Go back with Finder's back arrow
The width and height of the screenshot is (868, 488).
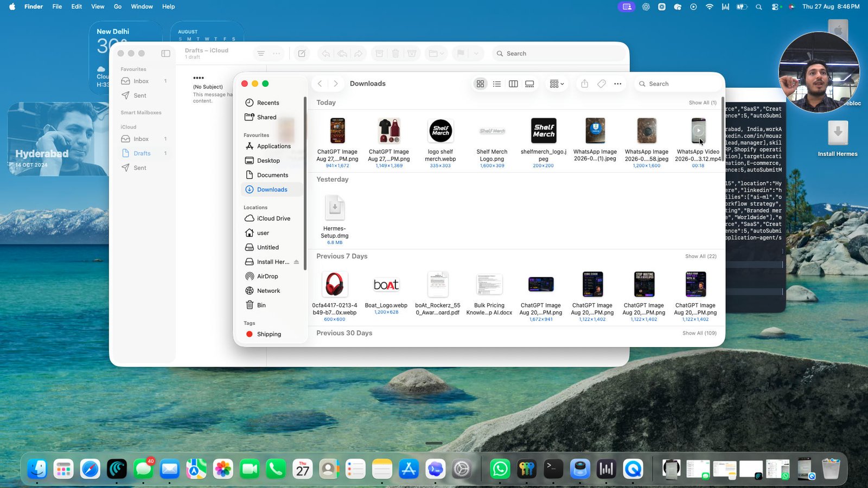320,84
